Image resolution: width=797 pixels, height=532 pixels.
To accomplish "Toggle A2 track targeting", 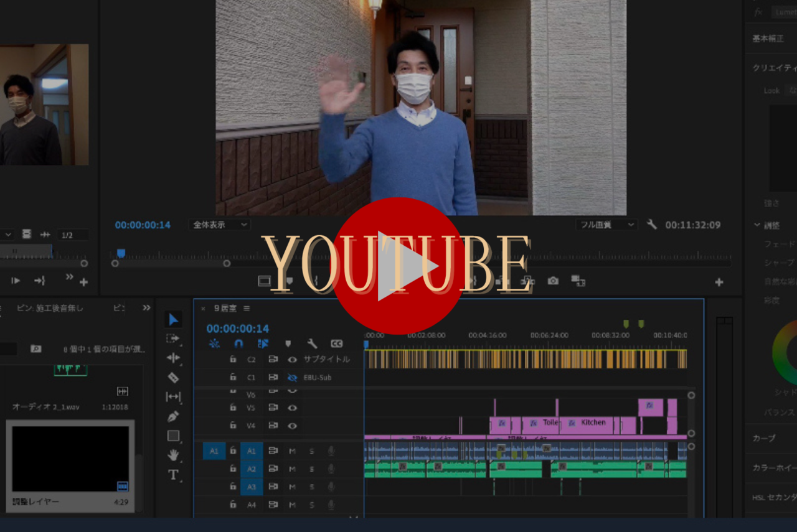I will [252, 469].
